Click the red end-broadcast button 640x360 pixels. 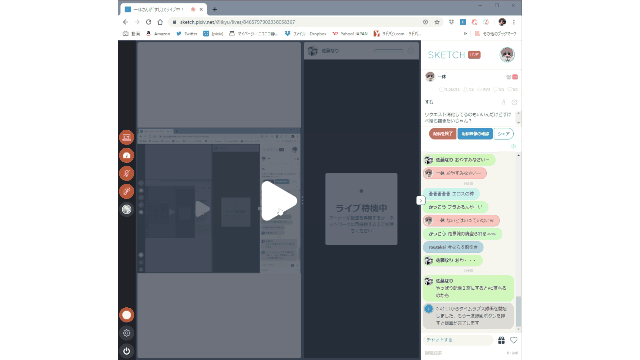click(442, 134)
